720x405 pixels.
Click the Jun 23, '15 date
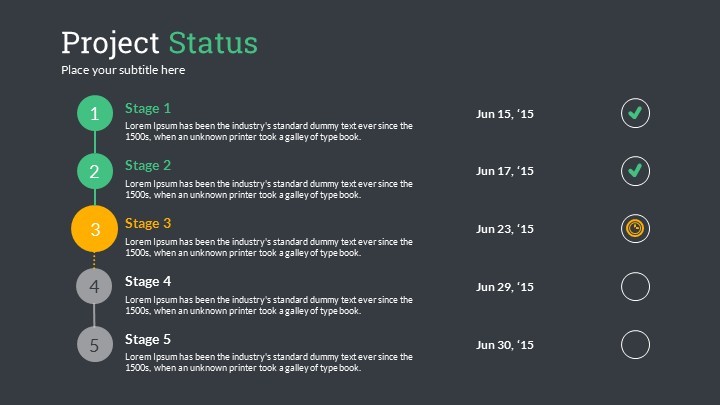tap(505, 229)
